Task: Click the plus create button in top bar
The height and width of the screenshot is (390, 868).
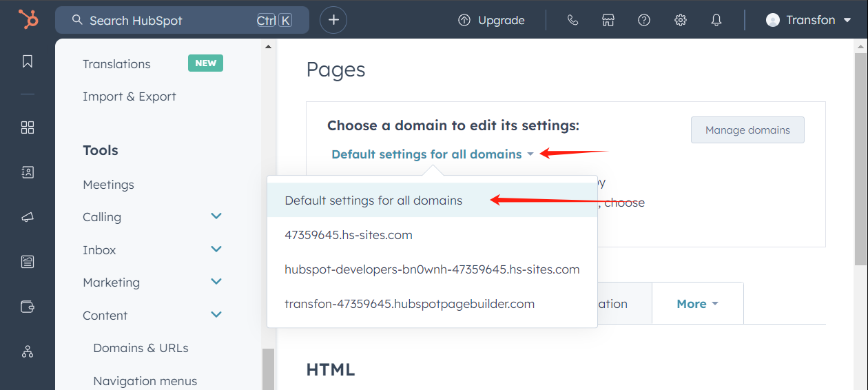Action: pos(333,20)
